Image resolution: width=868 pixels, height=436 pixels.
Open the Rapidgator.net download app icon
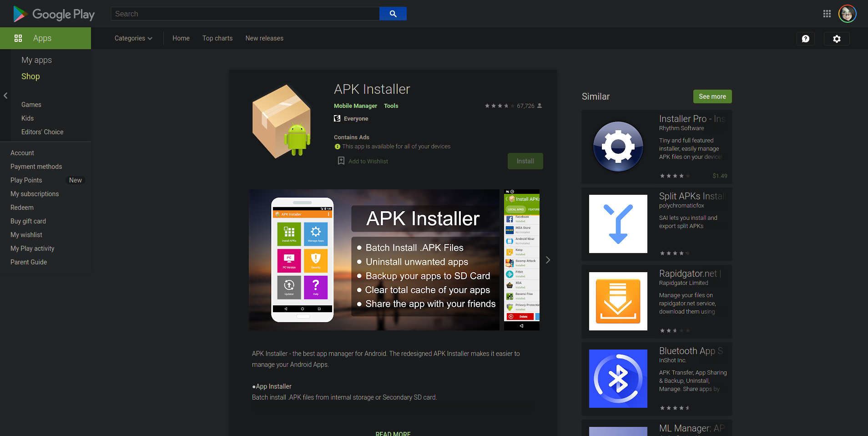point(618,301)
